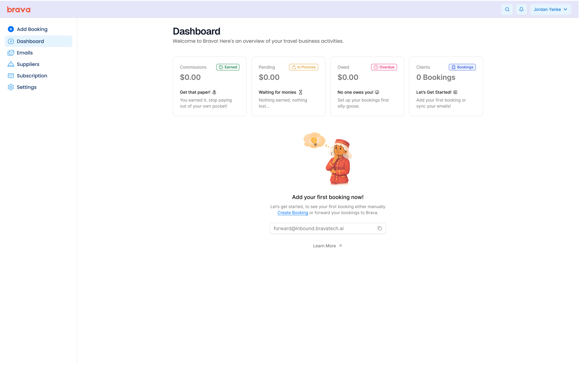The height and width of the screenshot is (365, 588).
Task: Click the Add Booking plus icon
Action: coord(11,29)
